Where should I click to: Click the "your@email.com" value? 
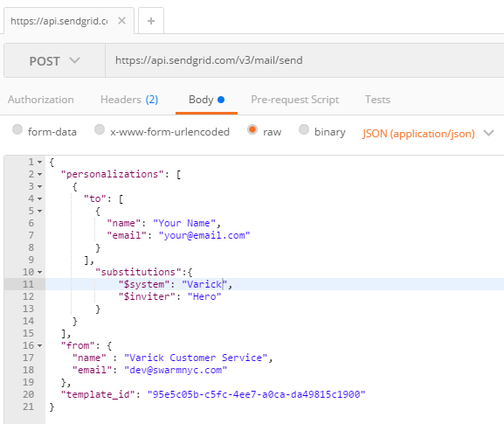[x=204, y=235]
